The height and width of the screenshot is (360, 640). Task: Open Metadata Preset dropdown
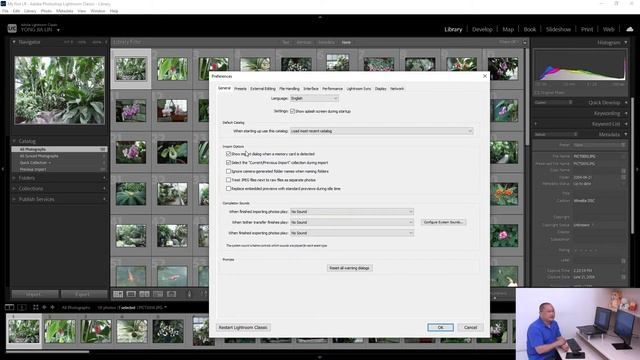point(599,145)
